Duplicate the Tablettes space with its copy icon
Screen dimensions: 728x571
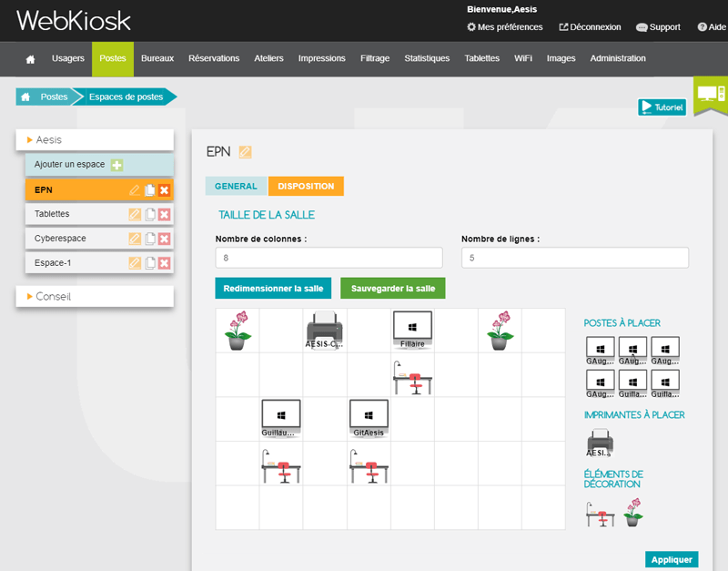(x=149, y=214)
